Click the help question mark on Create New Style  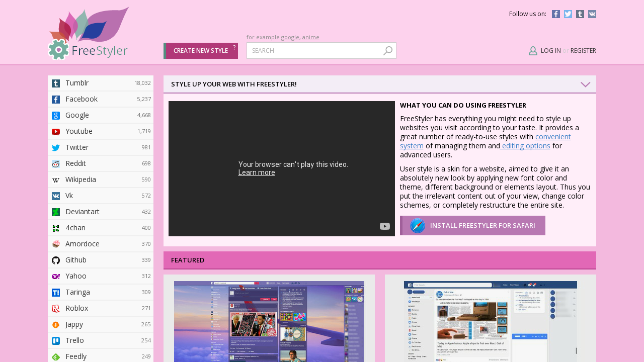coord(234,47)
